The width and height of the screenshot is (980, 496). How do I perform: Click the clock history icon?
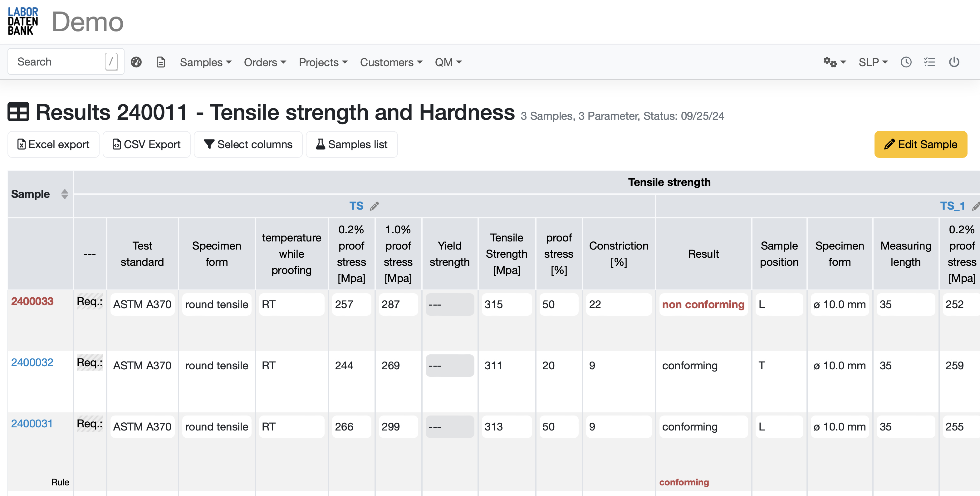(906, 62)
